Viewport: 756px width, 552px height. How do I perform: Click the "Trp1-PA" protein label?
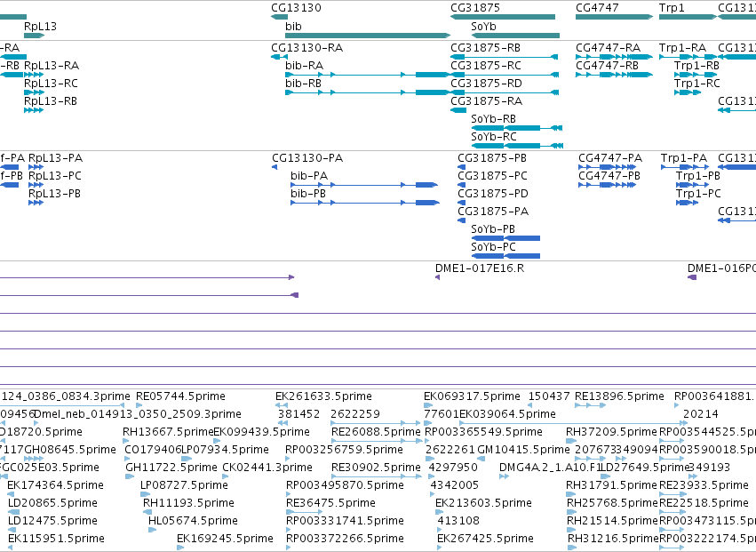(x=684, y=158)
